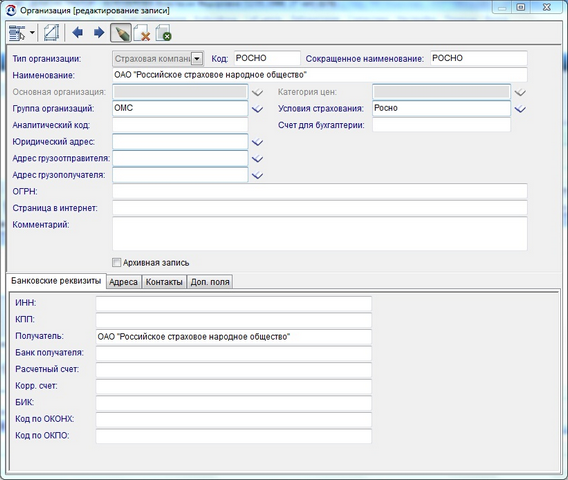The height and width of the screenshot is (480, 568).
Task: Open lookup arrow for Категория цен
Action: pos(520,92)
